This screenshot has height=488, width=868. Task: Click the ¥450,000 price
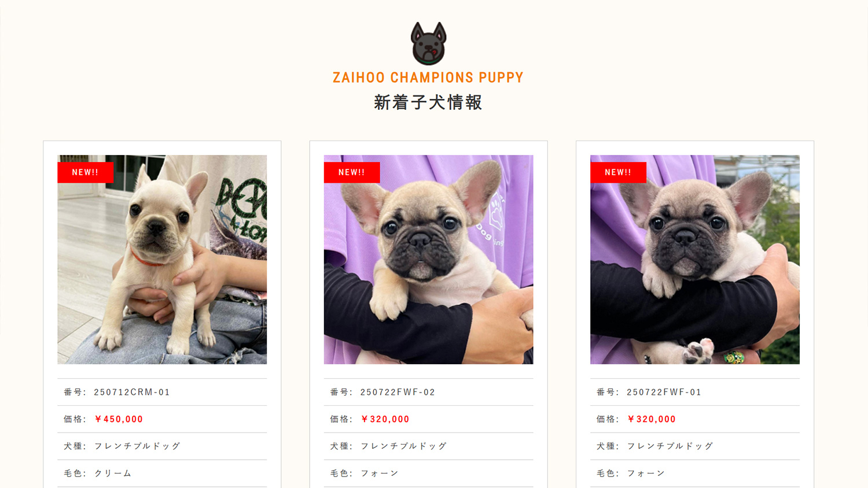tap(119, 419)
